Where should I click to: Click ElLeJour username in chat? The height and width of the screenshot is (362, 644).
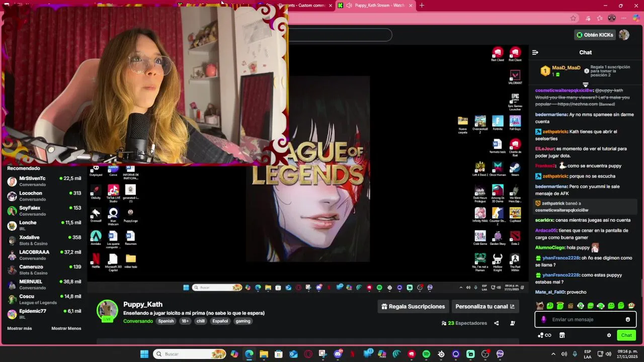545,149
